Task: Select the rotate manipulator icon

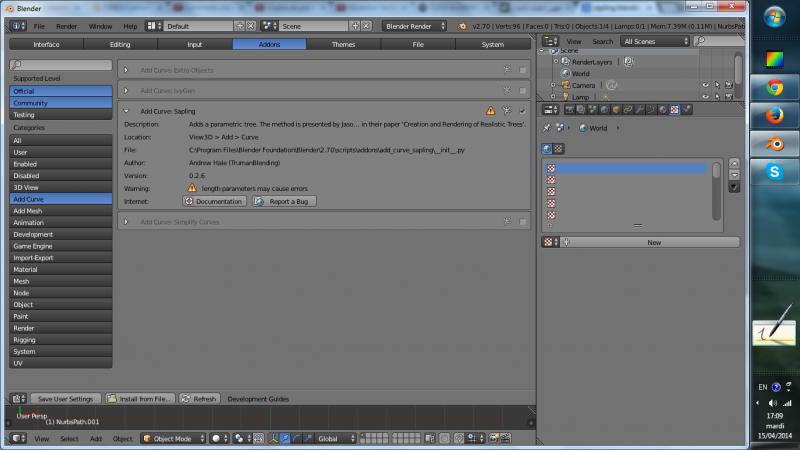Action: click(x=296, y=438)
